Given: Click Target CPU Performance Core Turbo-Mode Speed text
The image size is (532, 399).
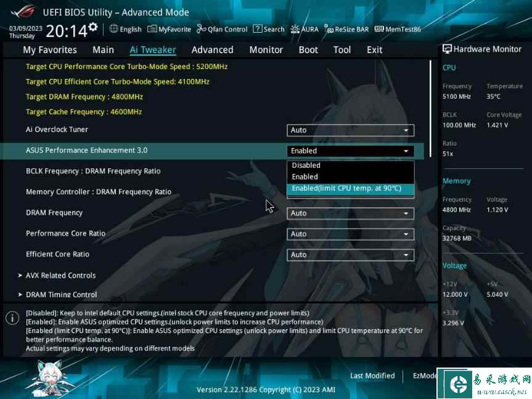Looking at the screenshot, I should tap(126, 67).
